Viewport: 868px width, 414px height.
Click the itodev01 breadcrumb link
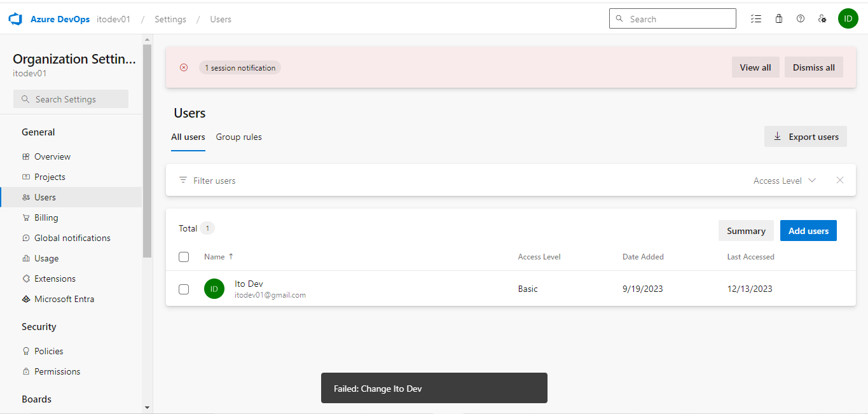tap(113, 19)
